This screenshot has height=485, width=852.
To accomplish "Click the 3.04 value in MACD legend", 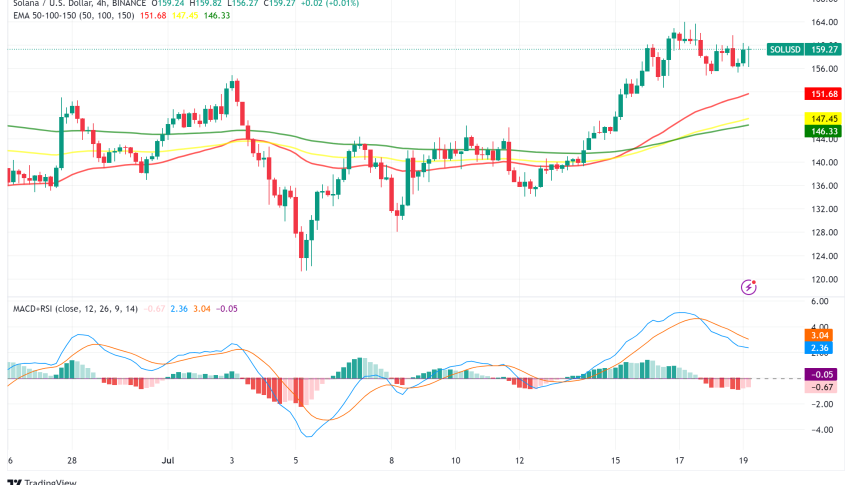I will (202, 308).
